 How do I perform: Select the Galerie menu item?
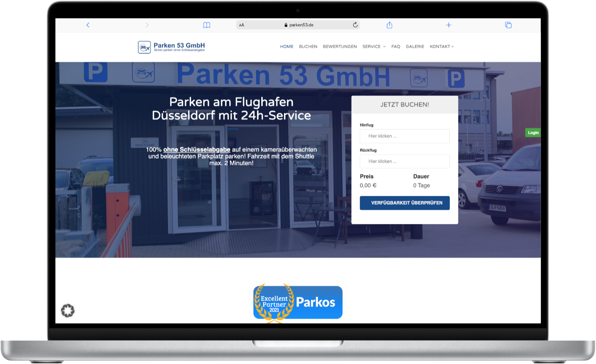(x=415, y=47)
